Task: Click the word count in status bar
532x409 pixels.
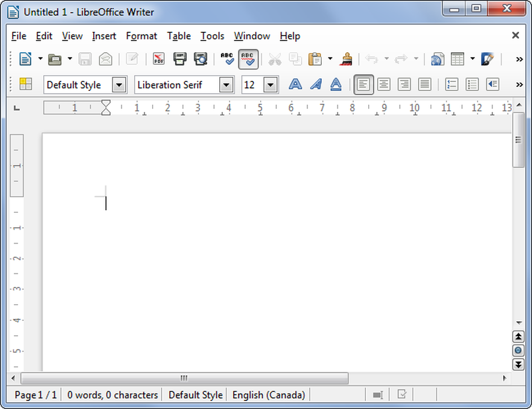Action: coord(112,395)
